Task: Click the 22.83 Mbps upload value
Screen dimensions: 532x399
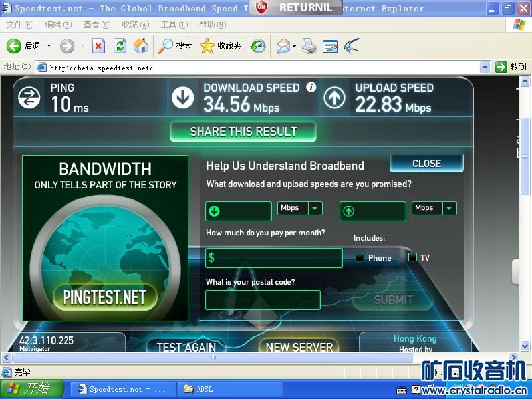Action: coord(393,104)
